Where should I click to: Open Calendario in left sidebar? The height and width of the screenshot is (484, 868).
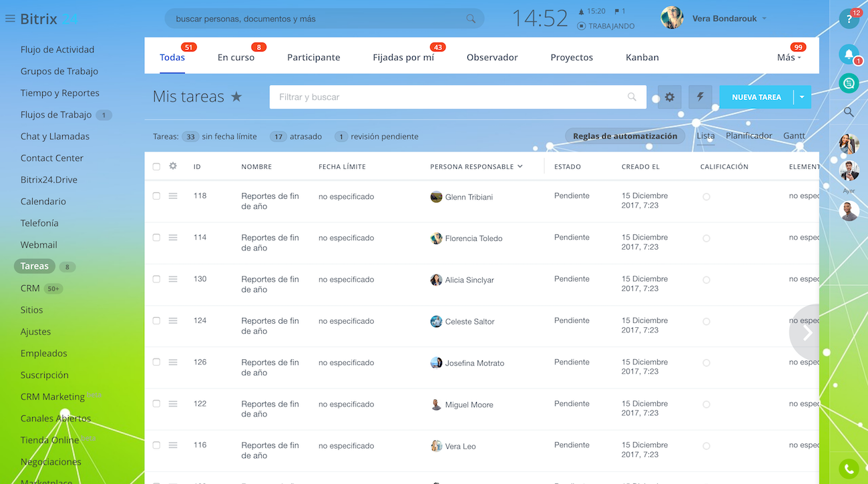click(43, 202)
